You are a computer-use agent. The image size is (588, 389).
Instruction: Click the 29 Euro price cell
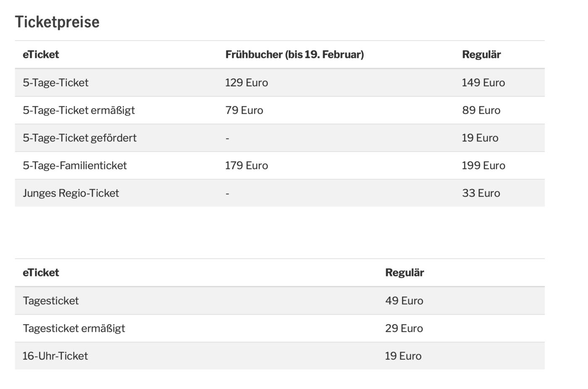coord(404,329)
